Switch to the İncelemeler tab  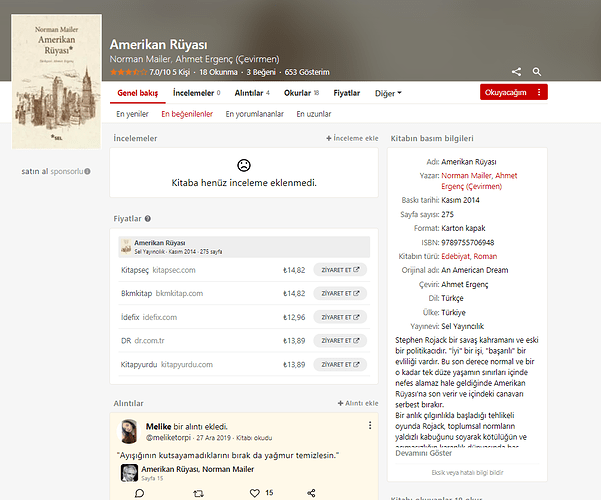[x=197, y=93]
